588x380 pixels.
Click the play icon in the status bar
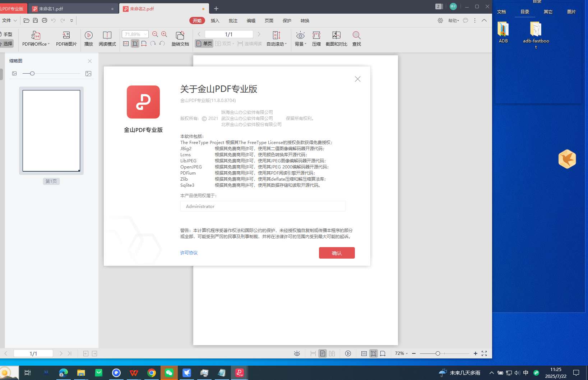pyautogui.click(x=348, y=353)
